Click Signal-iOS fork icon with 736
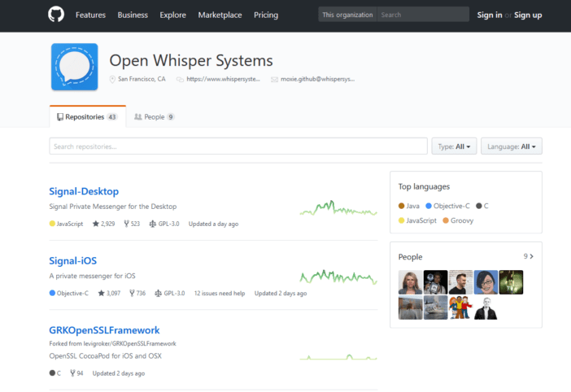This screenshot has height=392, width=571. pyautogui.click(x=132, y=293)
